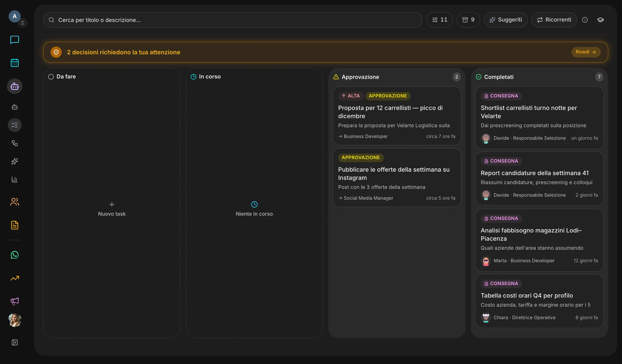Click the Suggeriti button
The width and height of the screenshot is (622, 364).
point(506,20)
